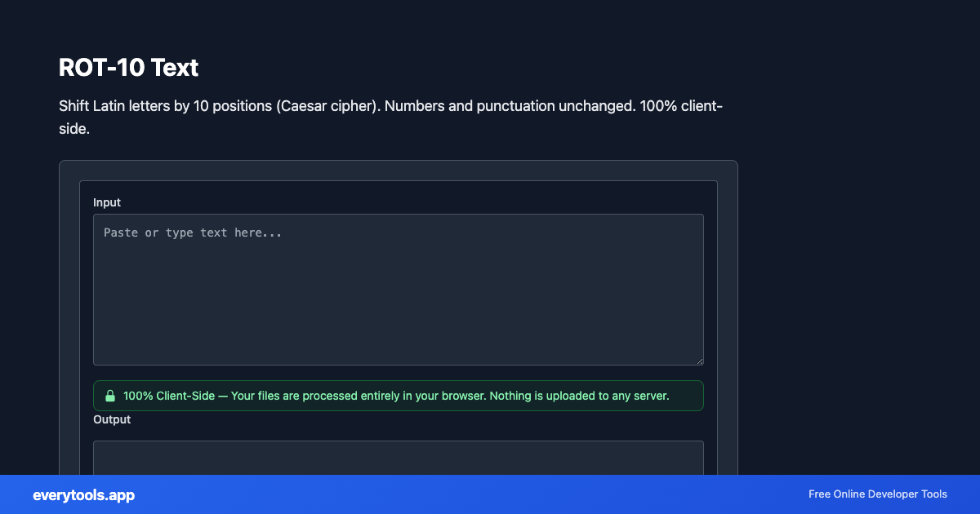980x514 pixels.
Task: Click the Output field label
Action: coord(112,419)
